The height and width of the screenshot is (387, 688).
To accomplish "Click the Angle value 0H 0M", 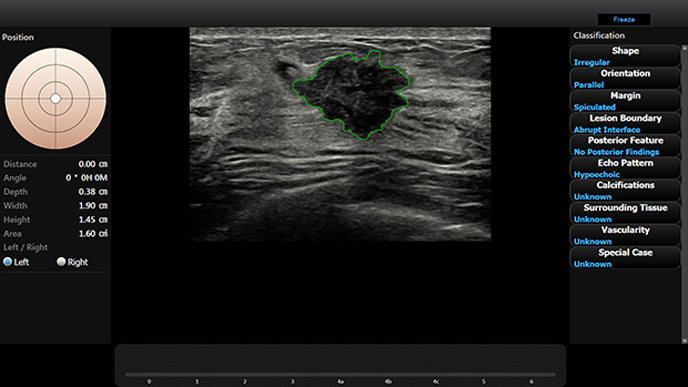I will (87, 178).
